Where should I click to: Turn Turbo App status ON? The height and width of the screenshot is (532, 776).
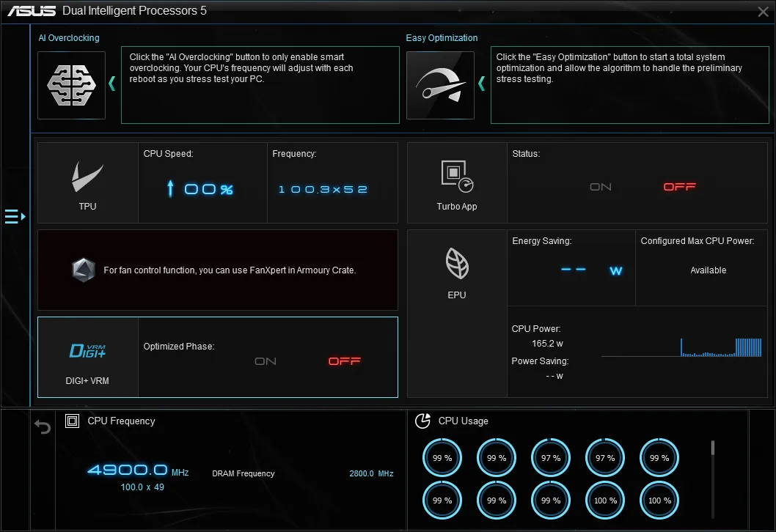pos(600,187)
